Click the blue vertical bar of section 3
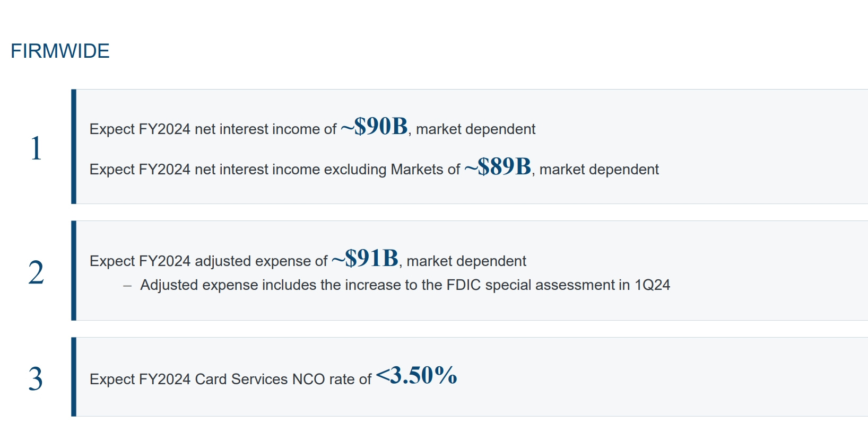Viewport: 868px width, 442px height. point(74,377)
